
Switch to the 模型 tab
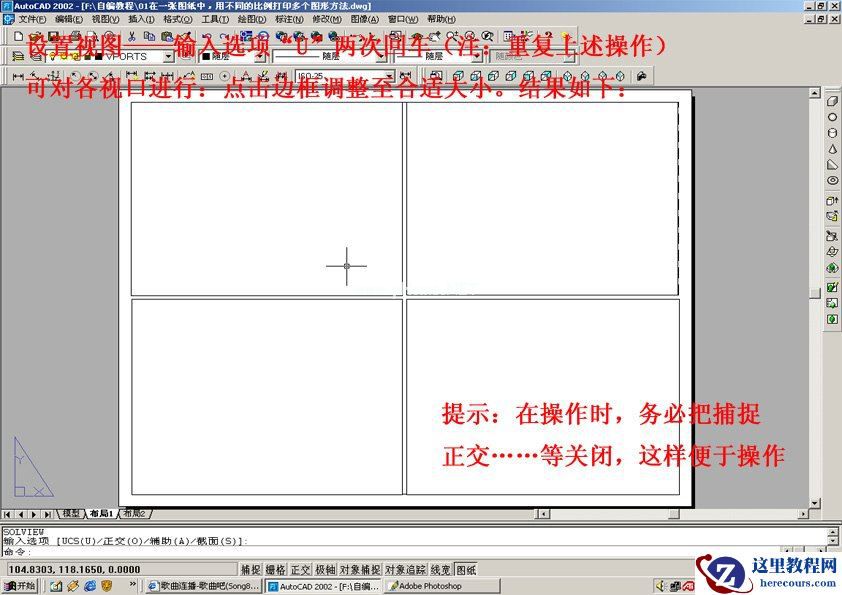tap(71, 513)
